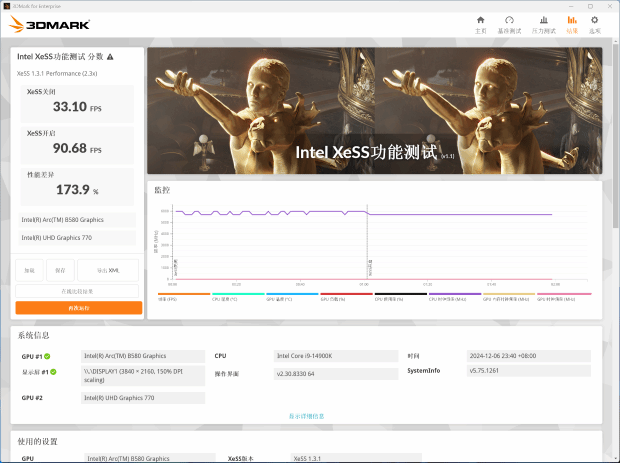Click the version value v2.30.8330 64
The width and height of the screenshot is (620, 463).
point(336,374)
